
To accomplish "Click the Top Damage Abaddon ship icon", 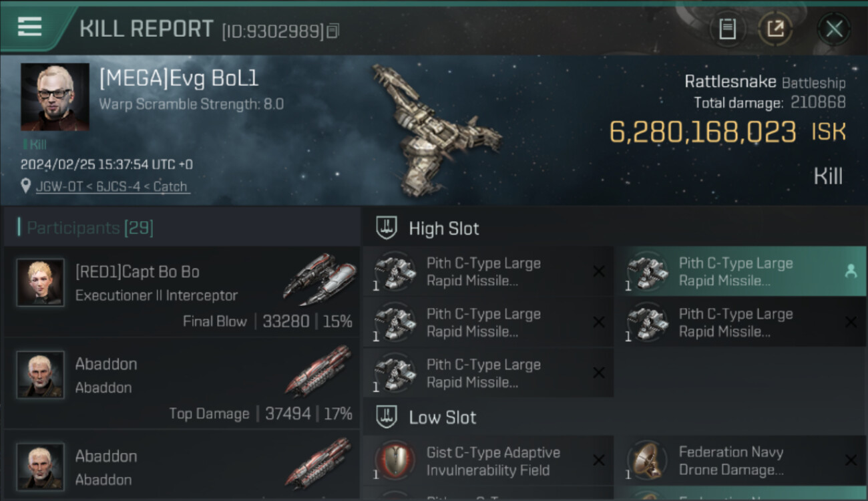I will click(318, 369).
